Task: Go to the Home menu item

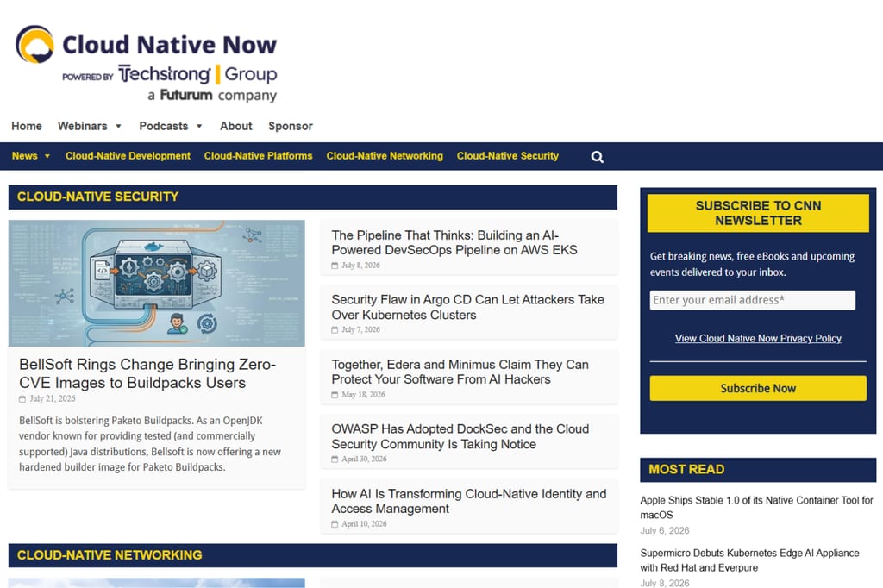Action: (x=27, y=126)
